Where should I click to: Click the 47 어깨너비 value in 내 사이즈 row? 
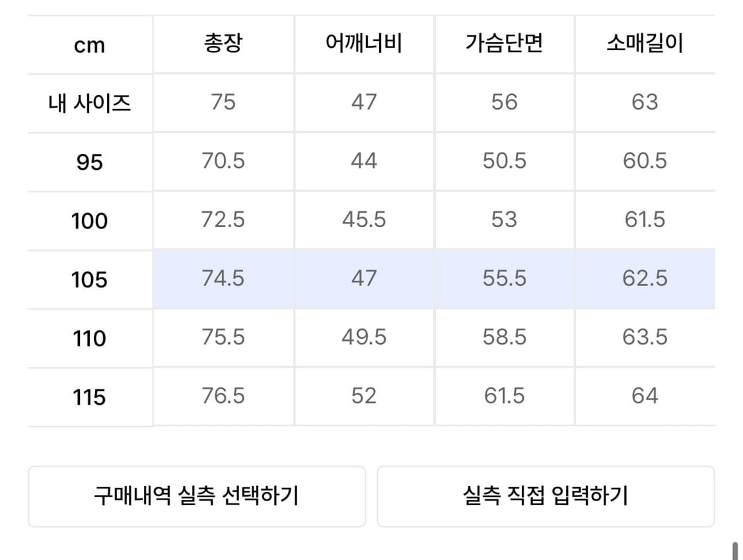tap(363, 103)
